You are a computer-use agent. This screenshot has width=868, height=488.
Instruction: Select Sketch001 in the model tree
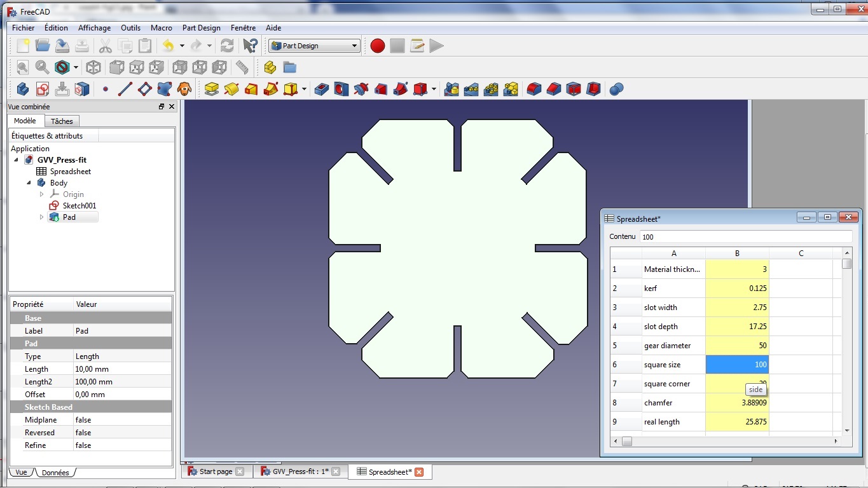[x=79, y=206]
